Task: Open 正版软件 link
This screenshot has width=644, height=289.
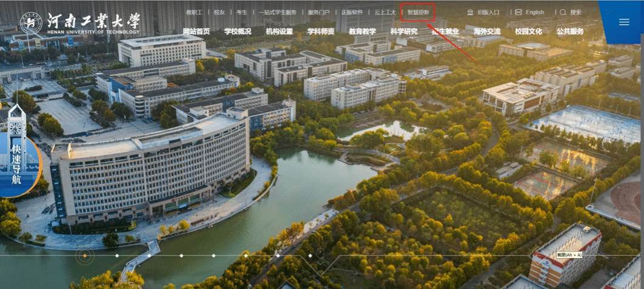Action: point(352,12)
